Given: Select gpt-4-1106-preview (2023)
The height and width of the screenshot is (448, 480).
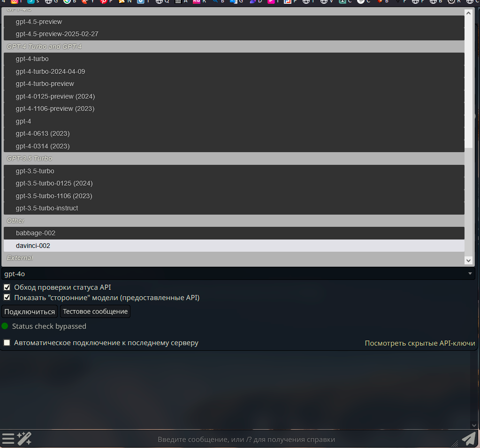Looking at the screenshot, I should [234, 108].
